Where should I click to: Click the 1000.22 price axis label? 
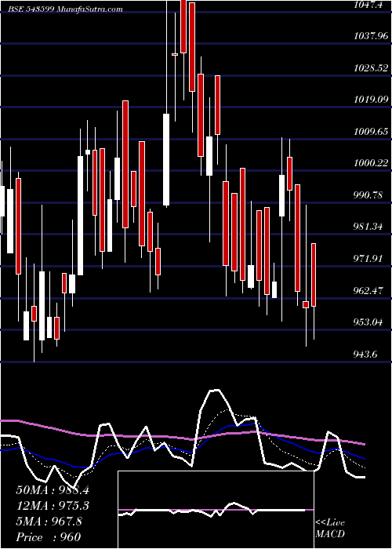[x=370, y=163]
